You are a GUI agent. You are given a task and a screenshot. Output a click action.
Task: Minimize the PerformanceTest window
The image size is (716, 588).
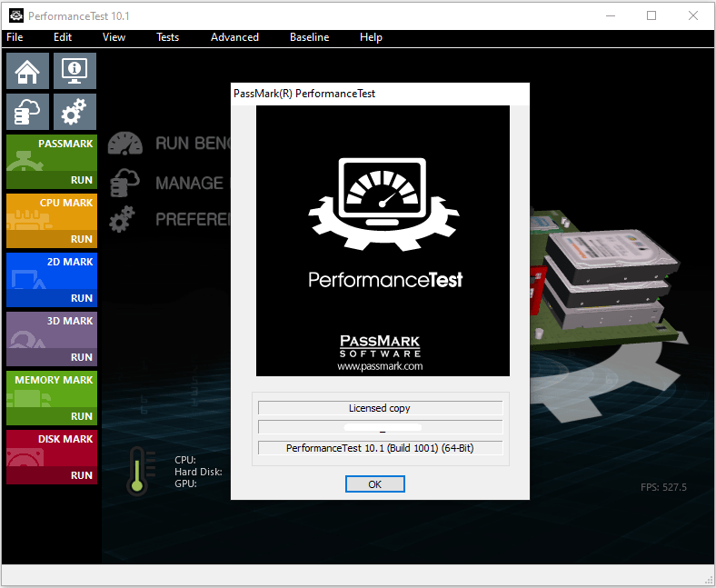(611, 15)
